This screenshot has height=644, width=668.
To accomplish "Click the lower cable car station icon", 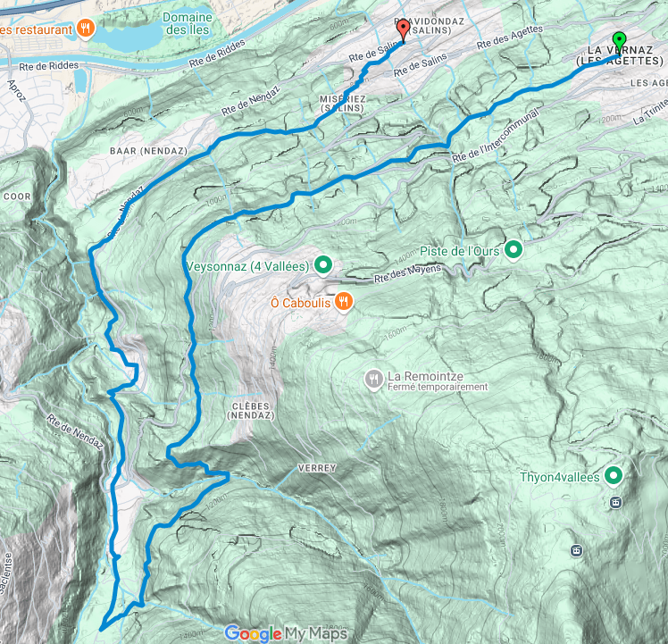I will point(576,551).
